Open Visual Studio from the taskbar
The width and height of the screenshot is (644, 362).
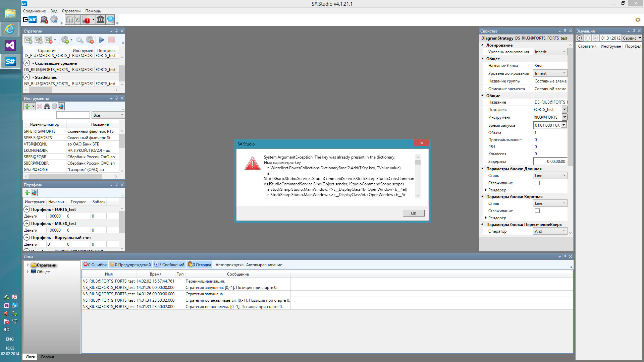point(10,45)
